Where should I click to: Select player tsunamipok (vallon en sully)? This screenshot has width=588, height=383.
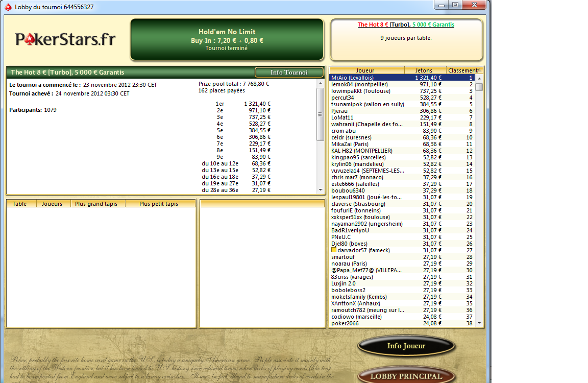point(402,104)
